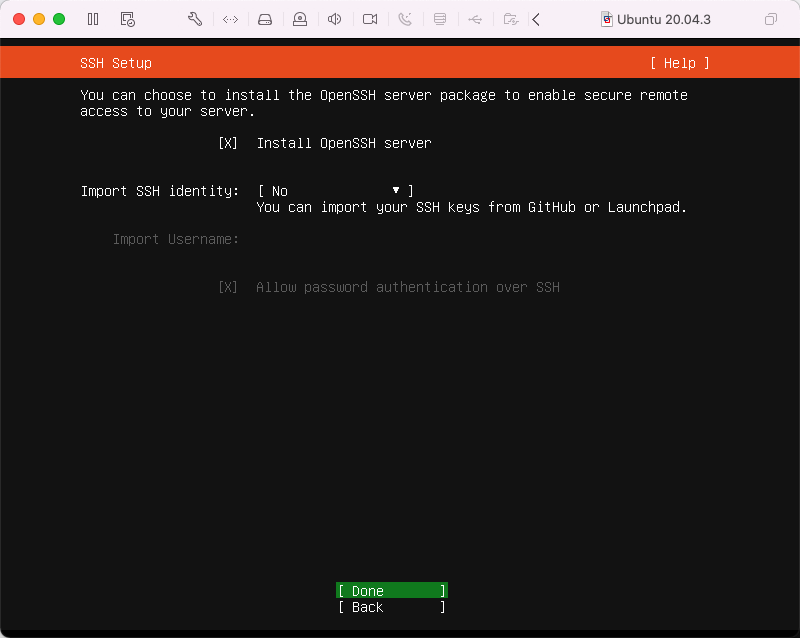This screenshot has width=800, height=638.
Task: Click the Bluetooth phone icon
Action: click(405, 19)
